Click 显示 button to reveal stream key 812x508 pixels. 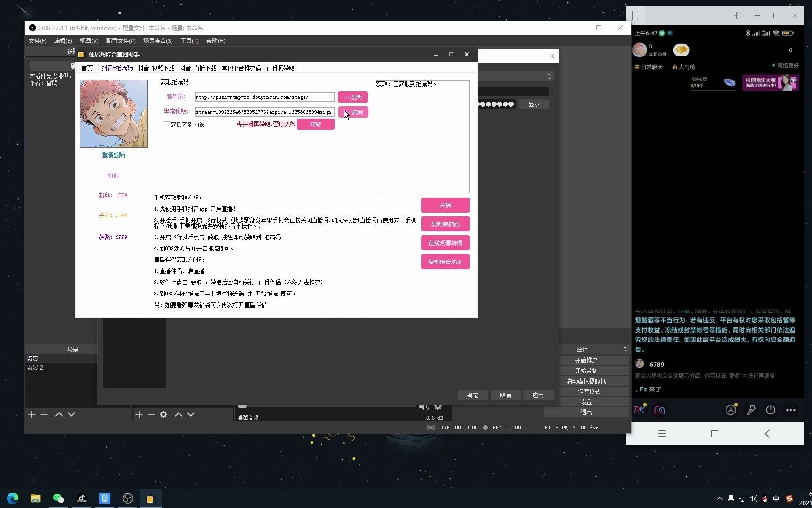pos(534,104)
